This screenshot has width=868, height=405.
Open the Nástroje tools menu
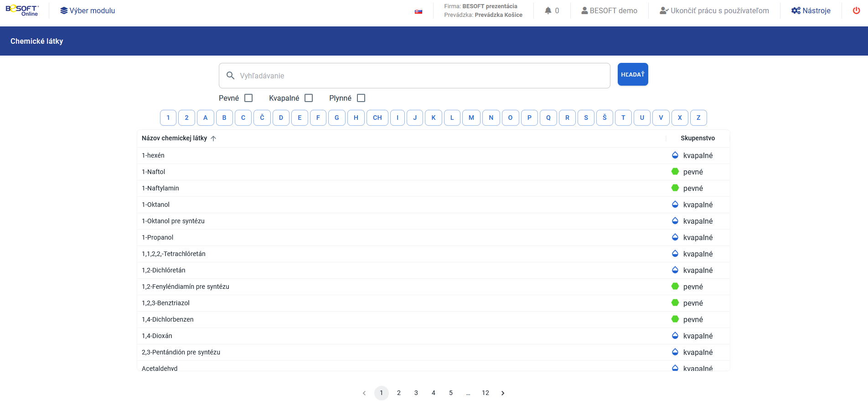coord(811,10)
